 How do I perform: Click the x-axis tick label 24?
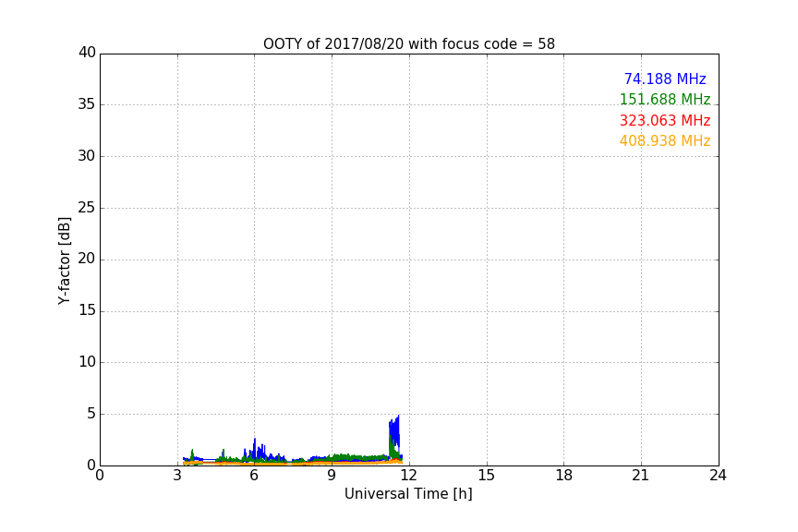[x=718, y=476]
